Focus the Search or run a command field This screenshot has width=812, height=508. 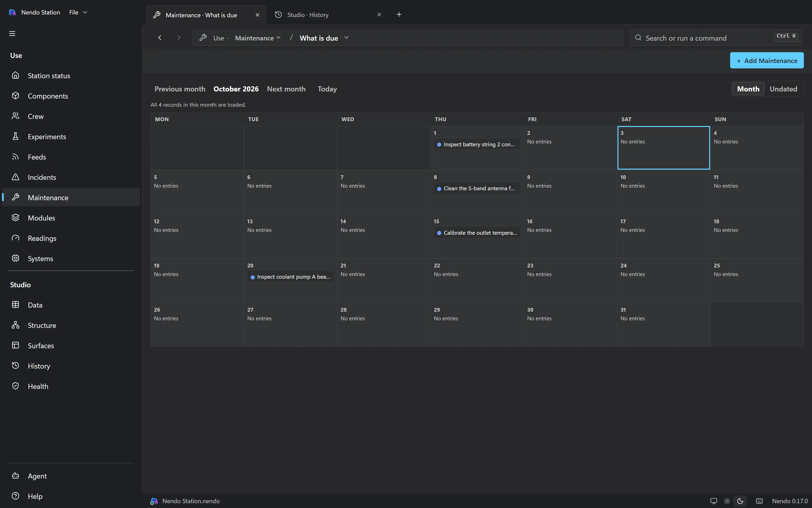[x=715, y=38]
